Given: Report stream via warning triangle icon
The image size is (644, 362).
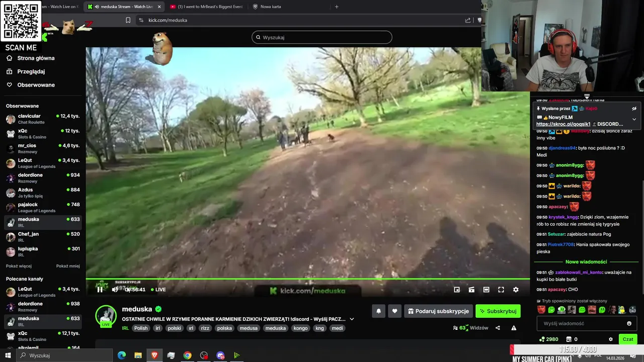Looking at the screenshot, I should [514, 328].
